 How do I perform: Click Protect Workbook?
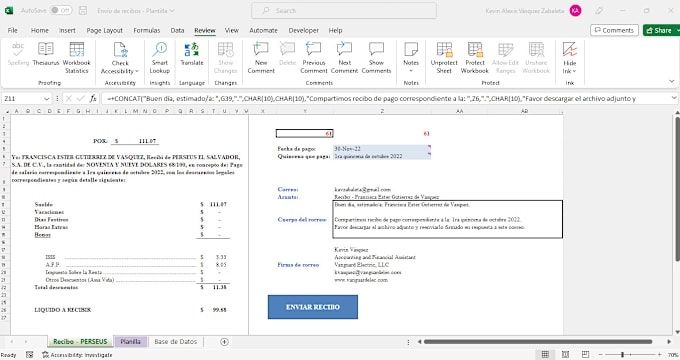pos(475,58)
